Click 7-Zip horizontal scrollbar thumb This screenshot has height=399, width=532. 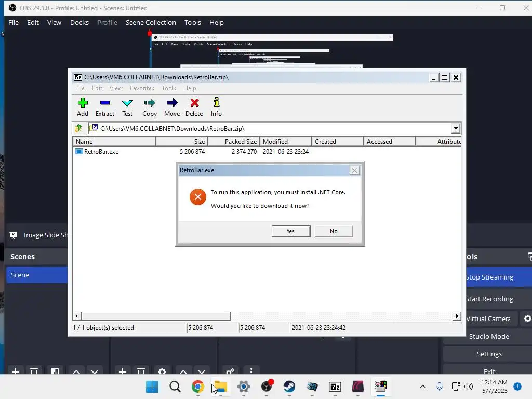155,316
